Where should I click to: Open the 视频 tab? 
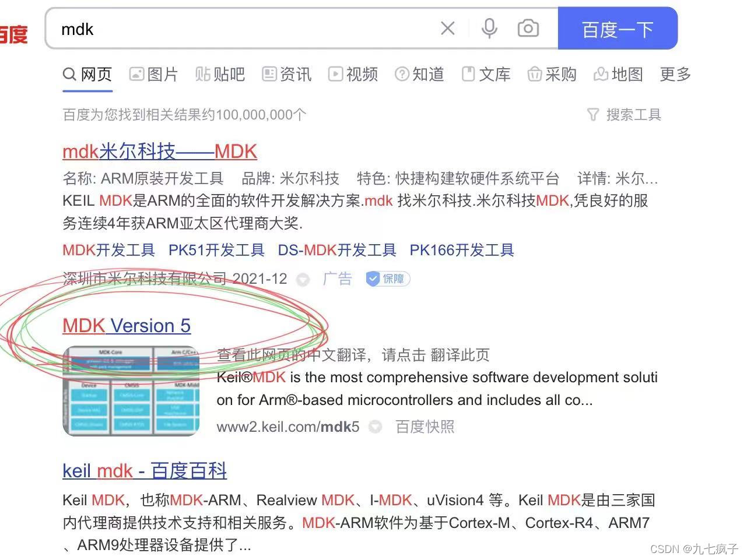(353, 75)
